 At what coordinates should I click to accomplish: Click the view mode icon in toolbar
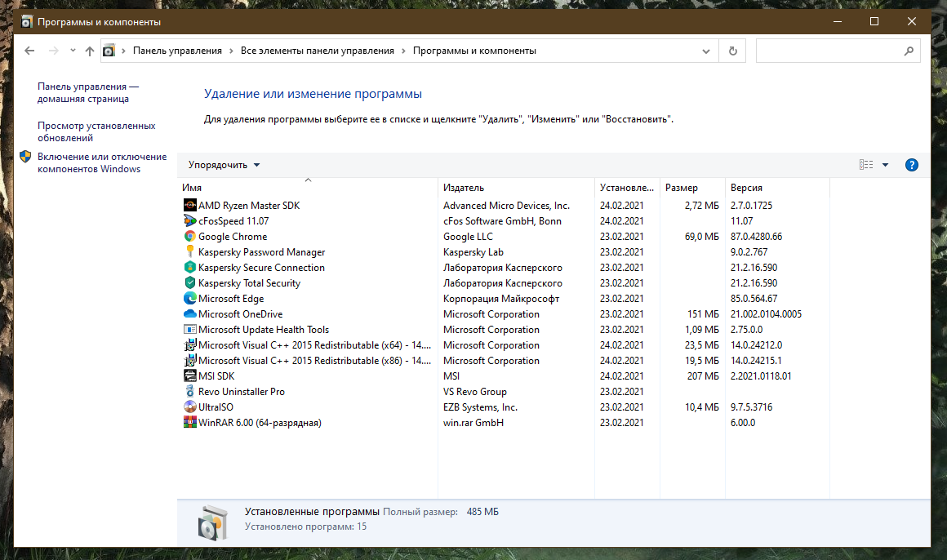(866, 165)
